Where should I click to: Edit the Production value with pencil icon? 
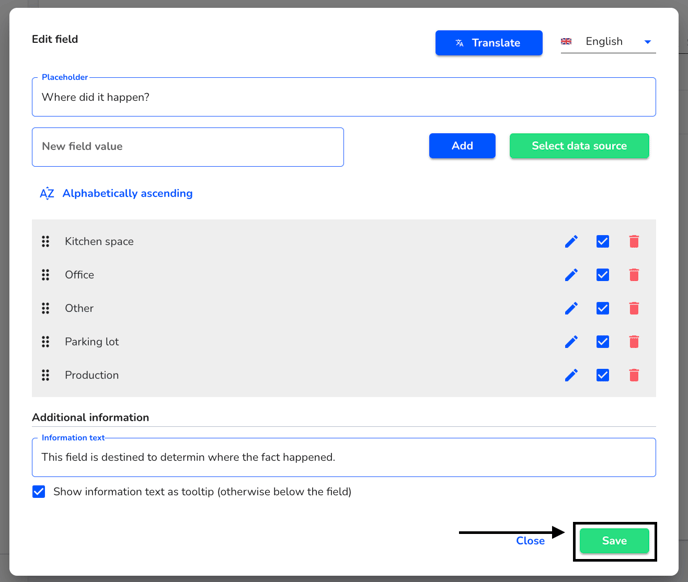pos(571,375)
